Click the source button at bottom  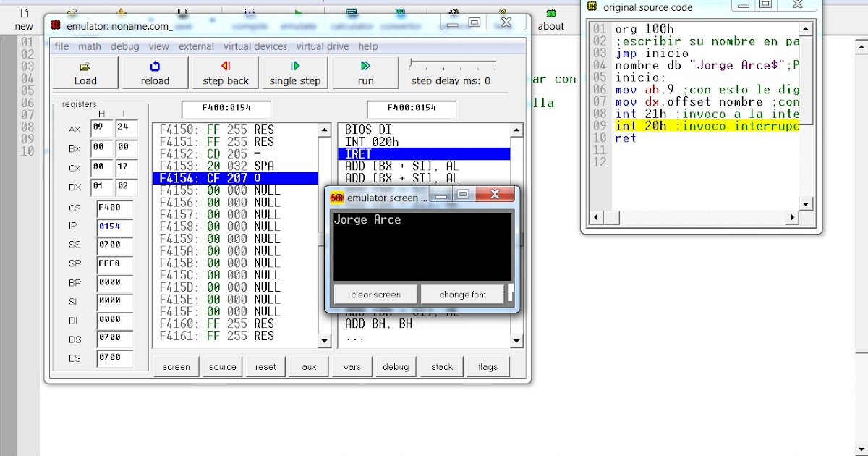click(x=222, y=367)
